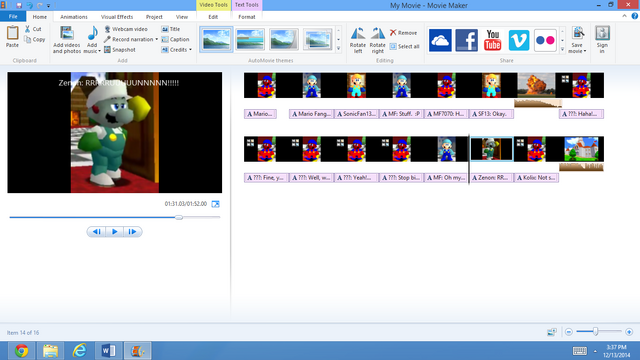Open Add videos and photos

coord(67,40)
